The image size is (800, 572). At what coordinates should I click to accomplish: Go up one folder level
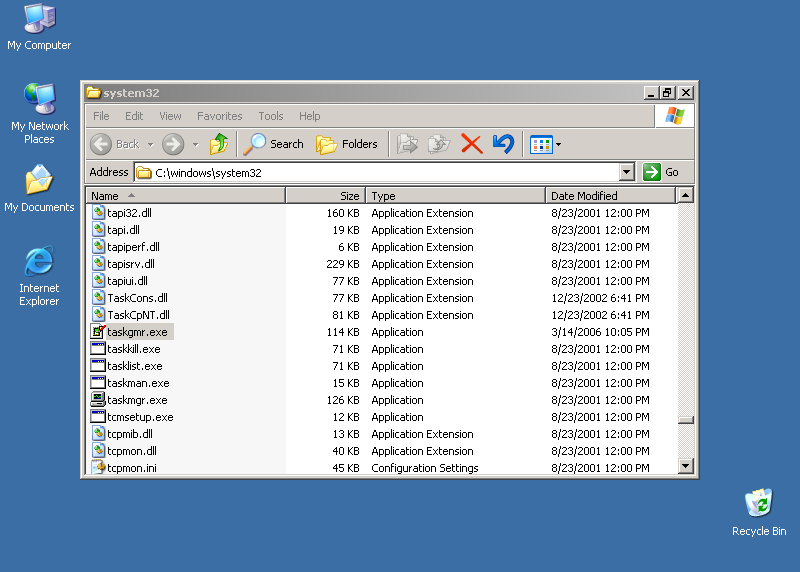tap(219, 144)
